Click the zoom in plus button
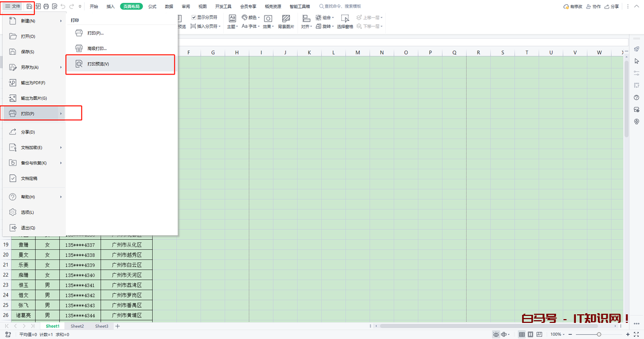 point(626,334)
